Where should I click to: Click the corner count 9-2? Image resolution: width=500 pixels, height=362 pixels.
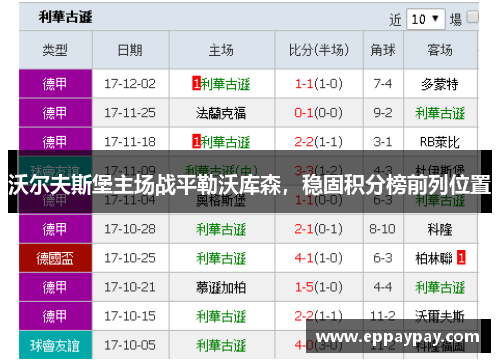tap(383, 113)
